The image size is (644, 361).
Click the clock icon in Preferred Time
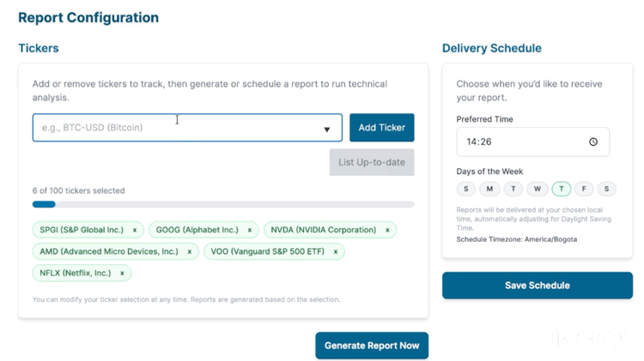pos(592,141)
